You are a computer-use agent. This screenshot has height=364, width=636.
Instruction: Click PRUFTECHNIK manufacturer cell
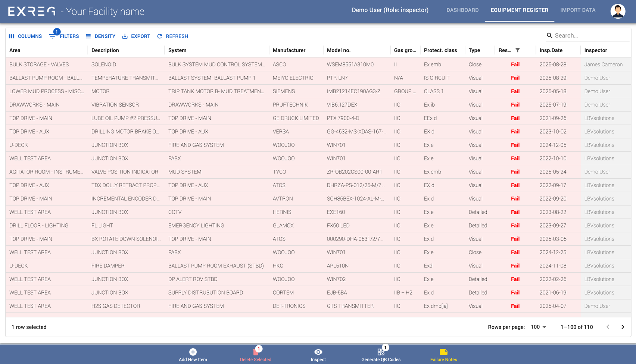(x=290, y=105)
